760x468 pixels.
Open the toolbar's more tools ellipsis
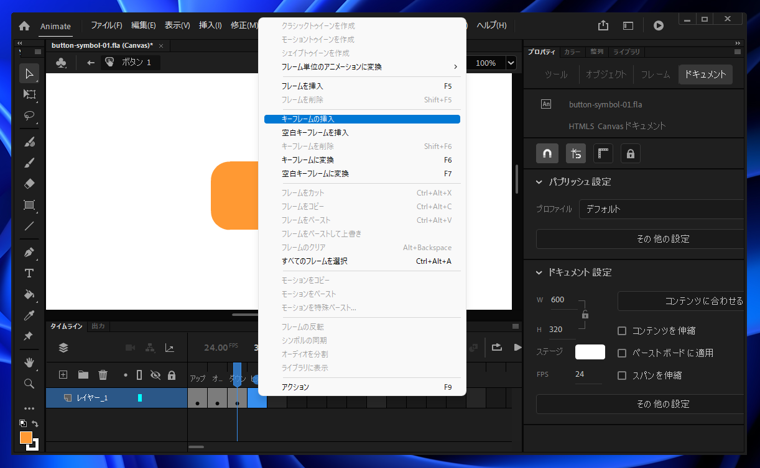29,408
